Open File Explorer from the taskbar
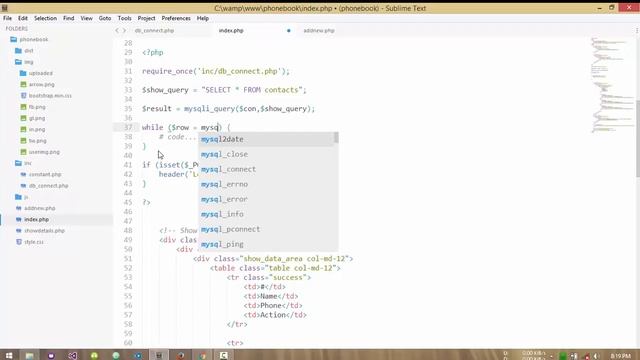The width and height of the screenshot is (640, 360). click(x=29, y=356)
